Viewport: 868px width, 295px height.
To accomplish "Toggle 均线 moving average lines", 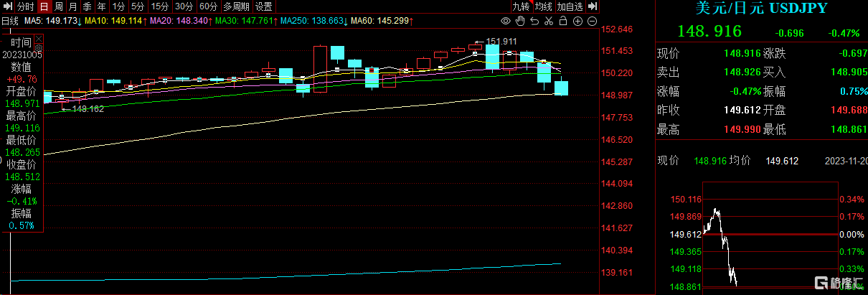I will [x=544, y=6].
